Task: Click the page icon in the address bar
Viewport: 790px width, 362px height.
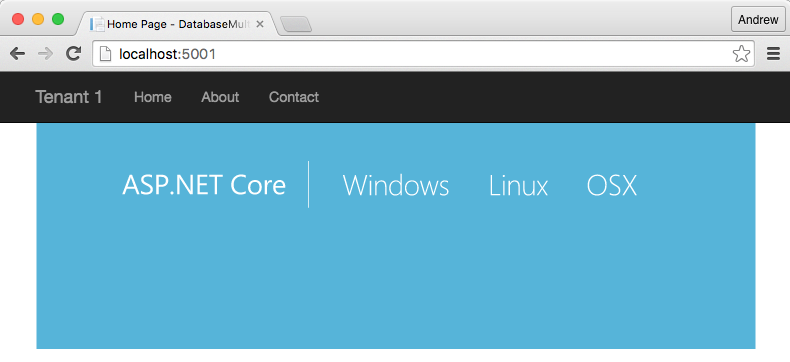Action: click(105, 53)
